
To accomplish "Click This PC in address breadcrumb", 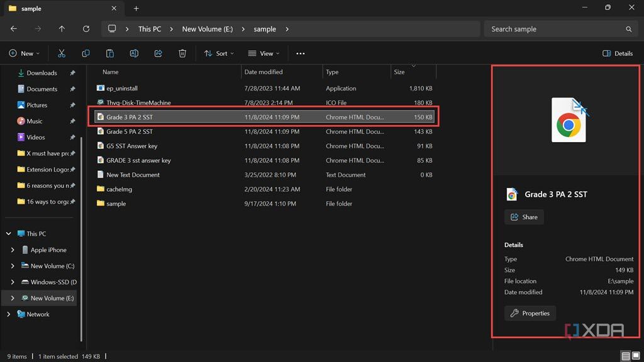I will [150, 29].
